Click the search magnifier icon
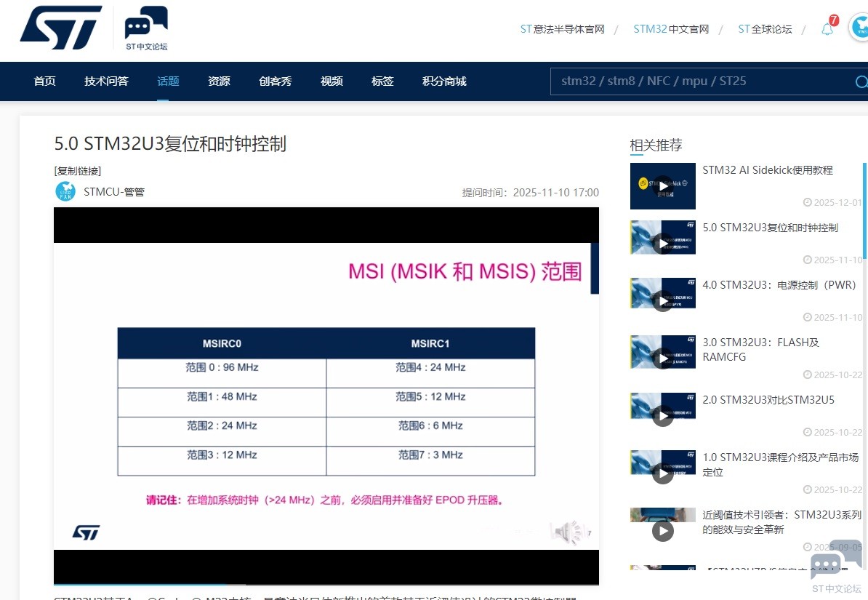868x600 pixels. tap(861, 81)
